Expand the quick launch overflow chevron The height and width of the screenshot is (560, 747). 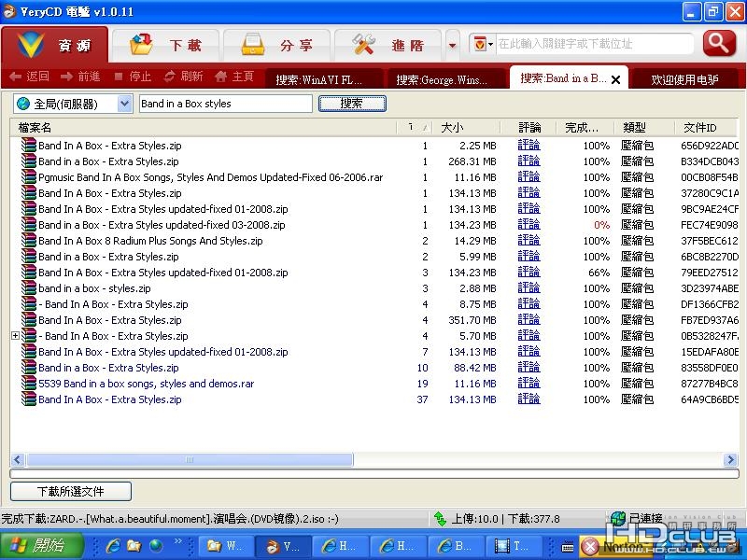[178, 541]
